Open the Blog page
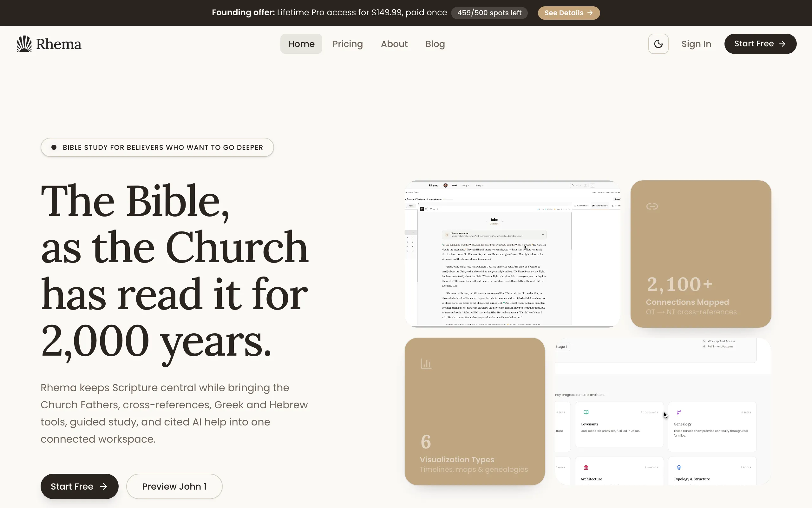812x508 pixels. tap(435, 44)
